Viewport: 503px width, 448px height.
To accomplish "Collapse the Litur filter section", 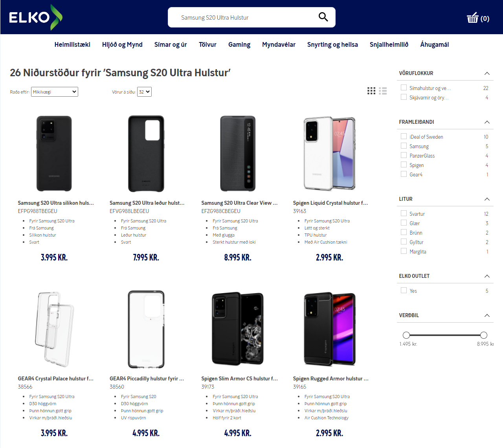I will point(487,199).
